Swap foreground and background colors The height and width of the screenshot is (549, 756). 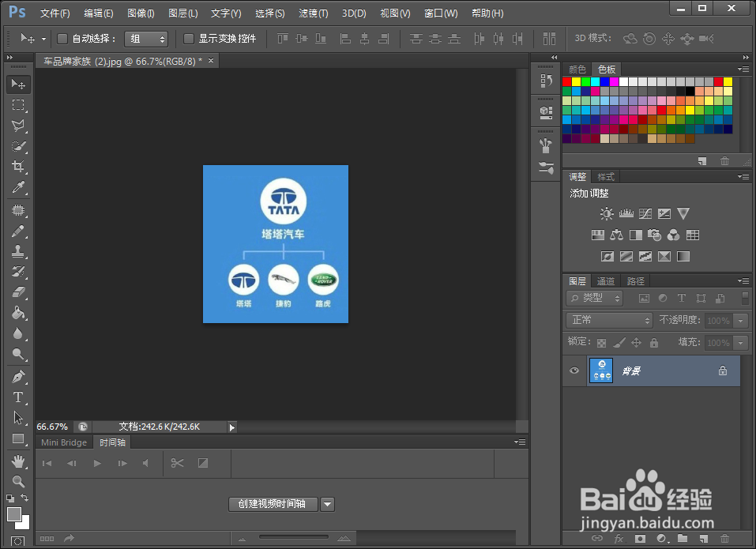24,498
